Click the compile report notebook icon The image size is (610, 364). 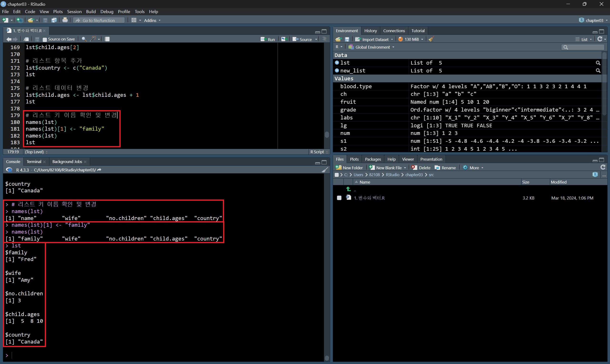pos(107,39)
